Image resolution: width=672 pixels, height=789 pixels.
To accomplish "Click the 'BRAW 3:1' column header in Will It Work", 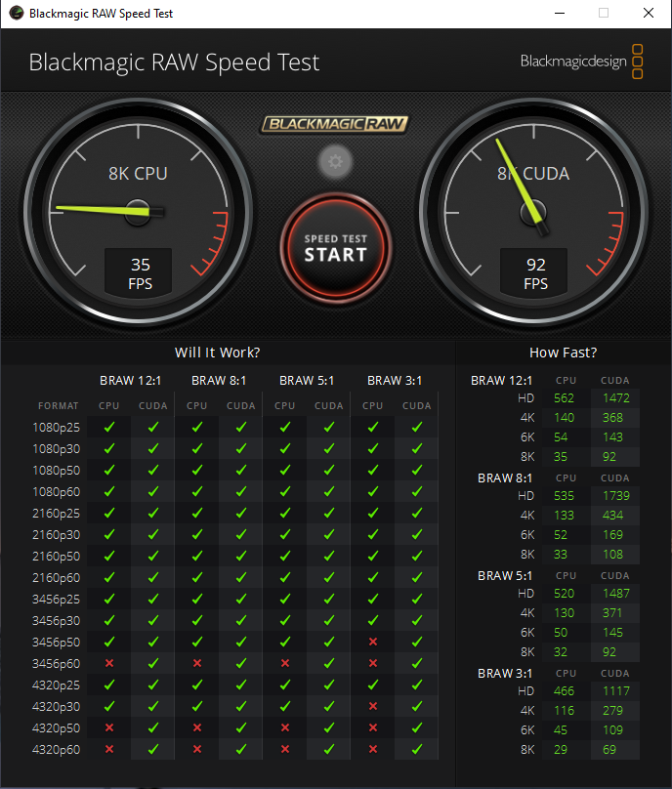I will tap(395, 381).
